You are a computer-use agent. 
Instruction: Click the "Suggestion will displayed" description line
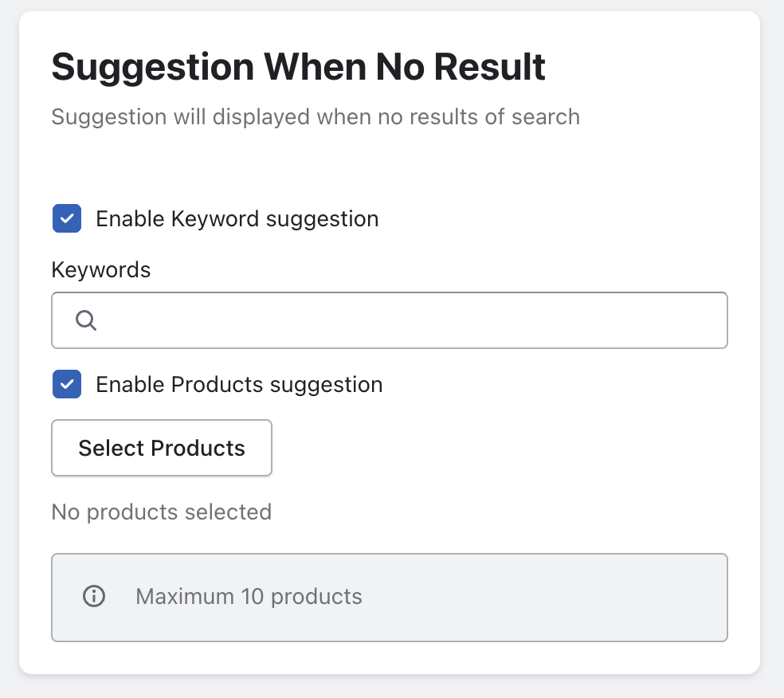coord(315,117)
